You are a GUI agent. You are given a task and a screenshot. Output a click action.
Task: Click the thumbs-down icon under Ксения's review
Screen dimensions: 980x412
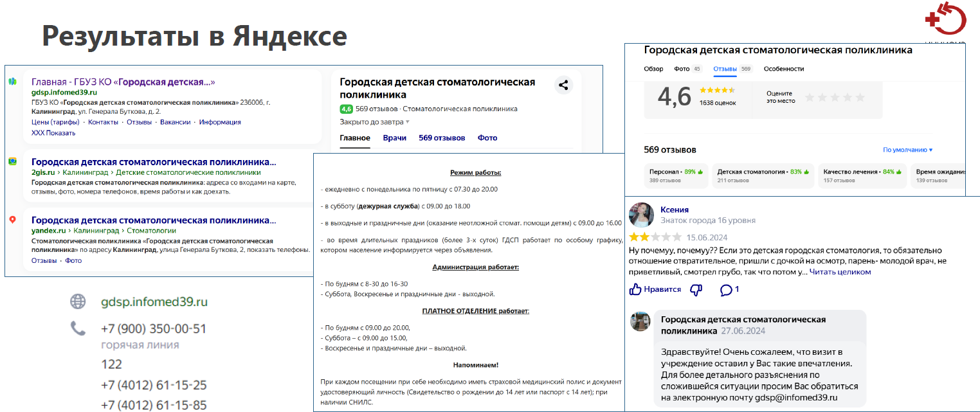(696, 290)
